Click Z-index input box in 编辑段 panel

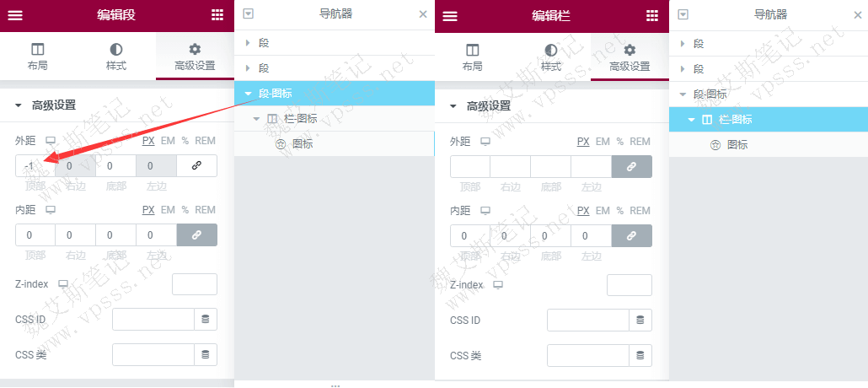[x=195, y=284]
